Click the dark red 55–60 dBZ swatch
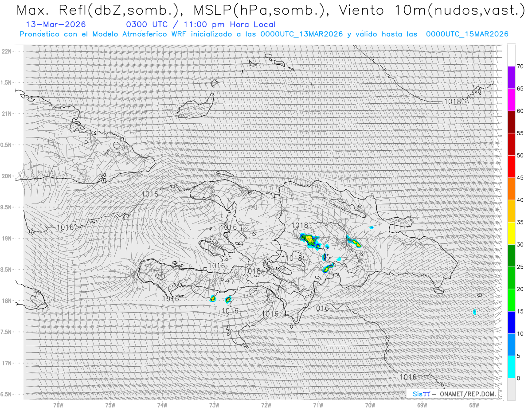The image size is (532, 411). click(511, 122)
